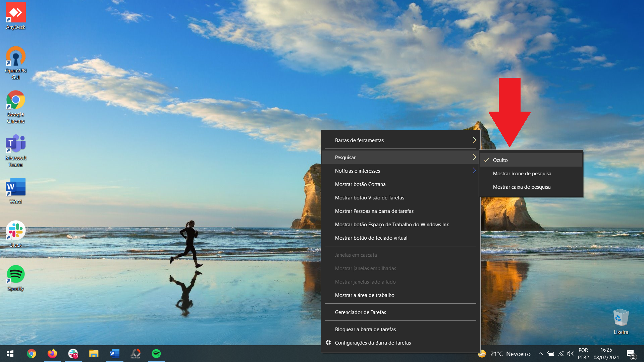
Task: Click the volume speaker tray icon
Action: pyautogui.click(x=571, y=354)
